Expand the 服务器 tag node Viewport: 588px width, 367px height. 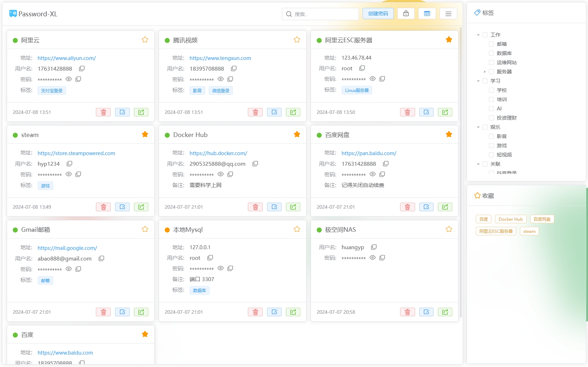tap(485, 72)
